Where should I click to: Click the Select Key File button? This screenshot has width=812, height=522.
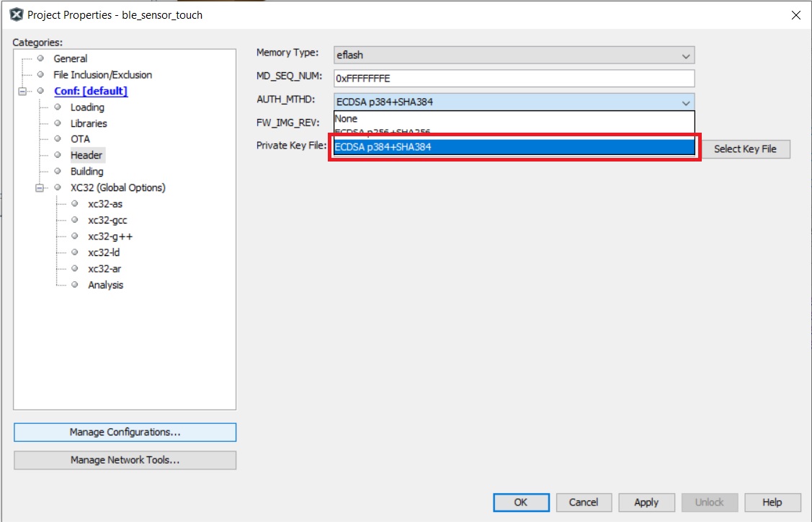(x=745, y=149)
